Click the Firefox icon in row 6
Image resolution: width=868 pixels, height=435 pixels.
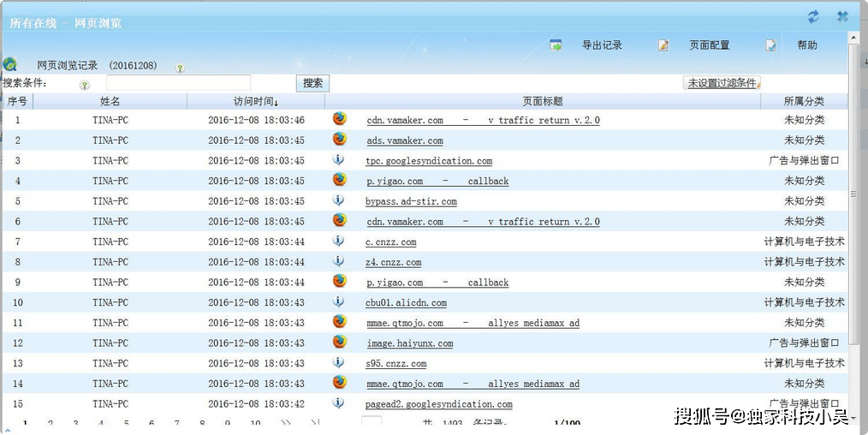[x=339, y=220]
